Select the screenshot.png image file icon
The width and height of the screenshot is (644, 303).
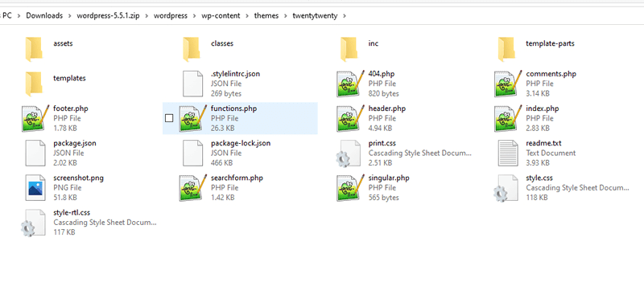pyautogui.click(x=35, y=188)
